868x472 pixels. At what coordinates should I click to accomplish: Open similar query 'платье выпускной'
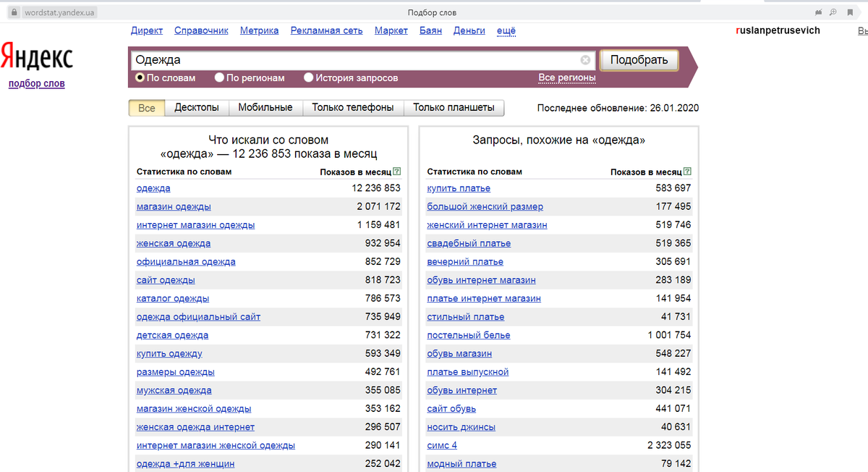pos(468,372)
